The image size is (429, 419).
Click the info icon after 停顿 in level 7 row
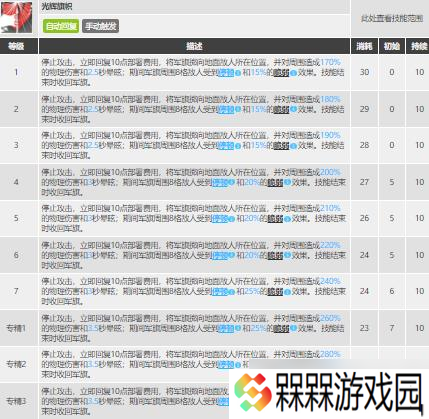(232, 292)
